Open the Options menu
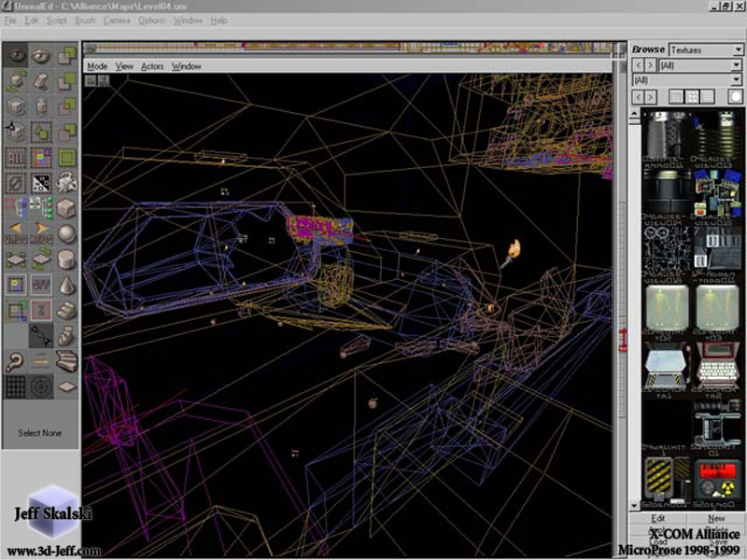The width and height of the screenshot is (747, 560). click(151, 21)
